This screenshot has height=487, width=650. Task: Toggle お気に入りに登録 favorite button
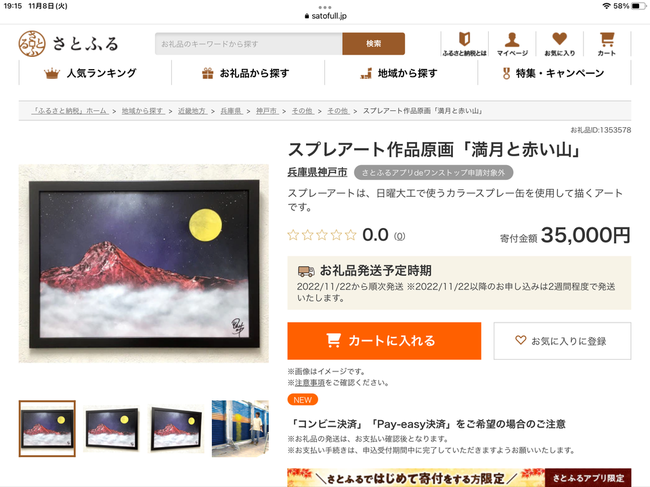(562, 341)
